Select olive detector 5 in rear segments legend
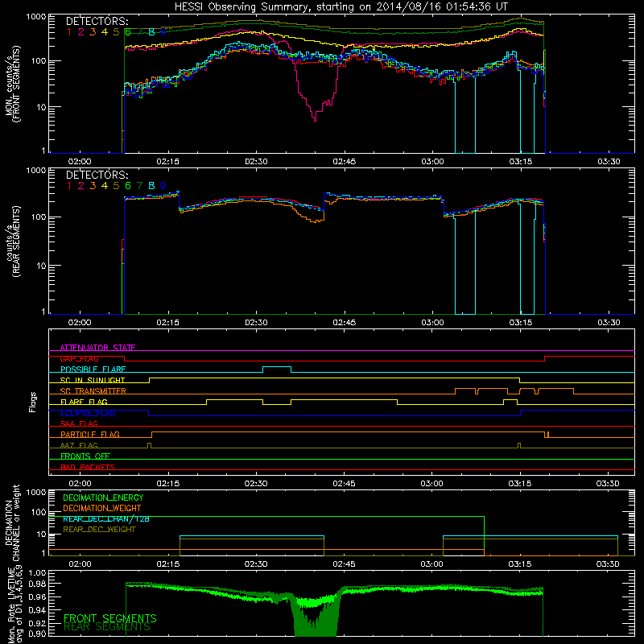The image size is (644, 644). (116, 186)
